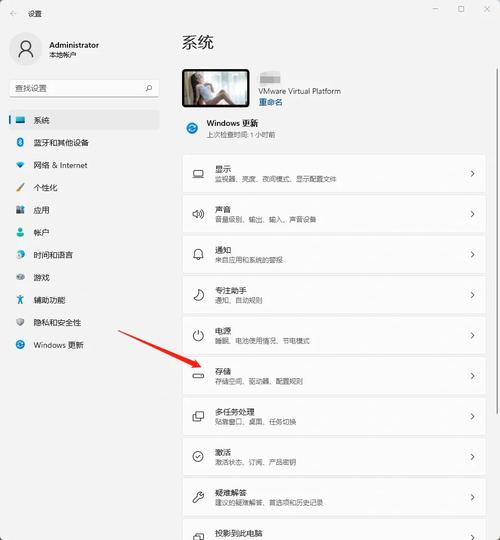Click the 专注助手 moon icon
The width and height of the screenshot is (500, 540).
pyautogui.click(x=198, y=295)
